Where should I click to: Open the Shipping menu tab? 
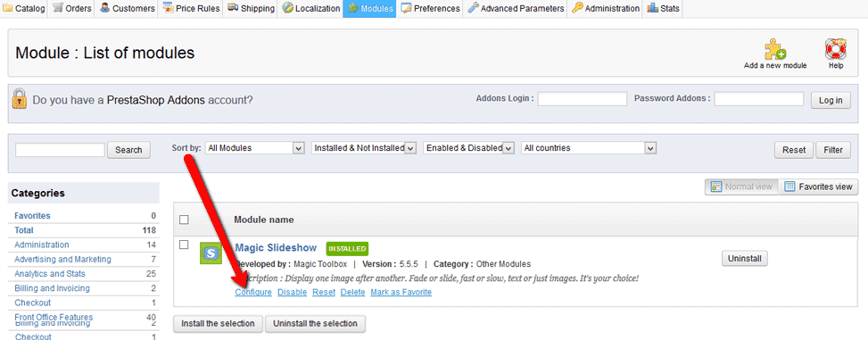[x=251, y=8]
